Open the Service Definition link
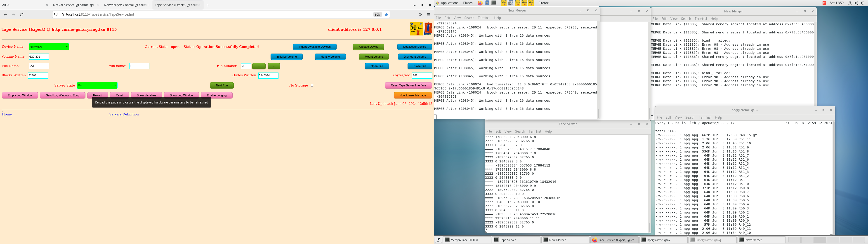 click(124, 114)
